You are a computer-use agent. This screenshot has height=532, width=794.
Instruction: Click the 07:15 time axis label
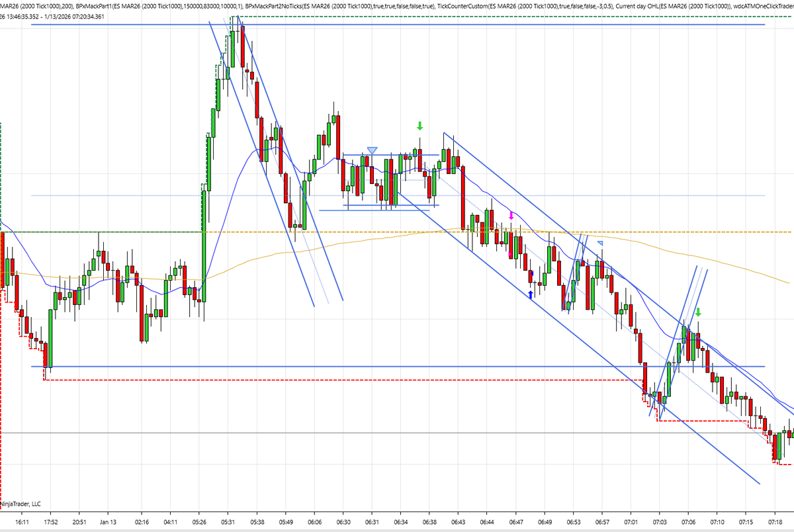click(746, 522)
